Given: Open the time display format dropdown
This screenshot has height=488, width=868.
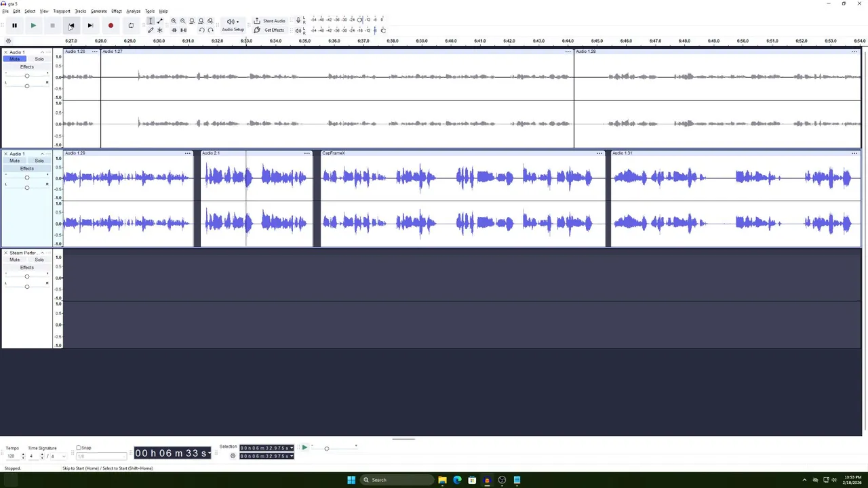Looking at the screenshot, I should point(209,453).
